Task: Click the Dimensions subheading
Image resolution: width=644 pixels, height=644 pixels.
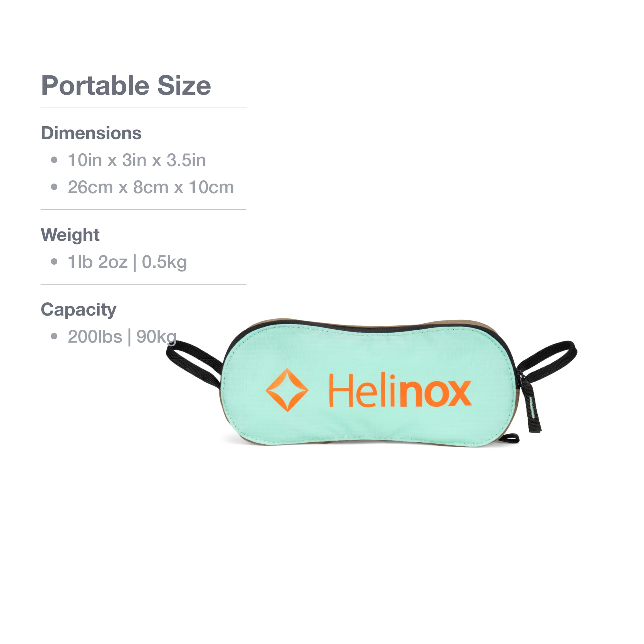Action: pos(91,133)
